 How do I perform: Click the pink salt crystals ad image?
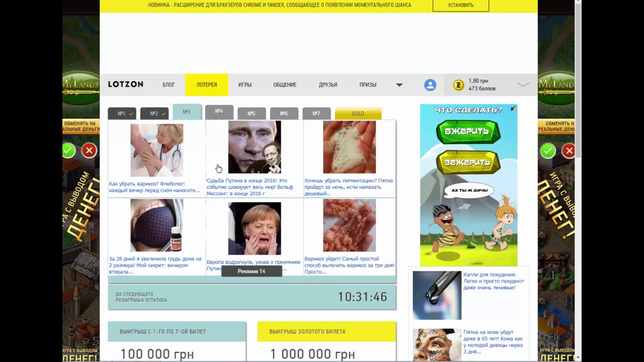click(349, 225)
